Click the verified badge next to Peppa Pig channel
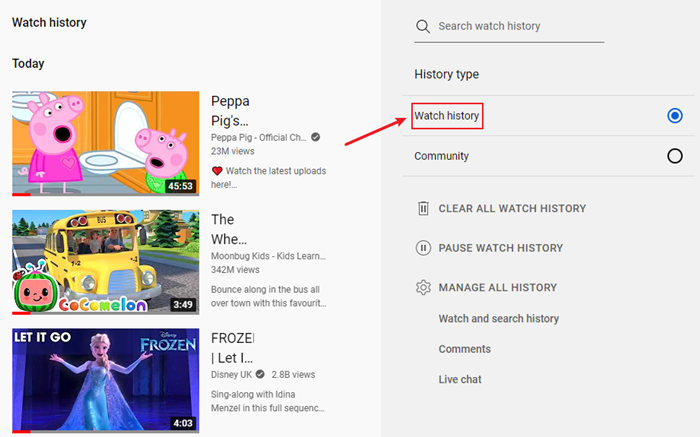Viewport: 700px width, 437px height. coord(315,137)
